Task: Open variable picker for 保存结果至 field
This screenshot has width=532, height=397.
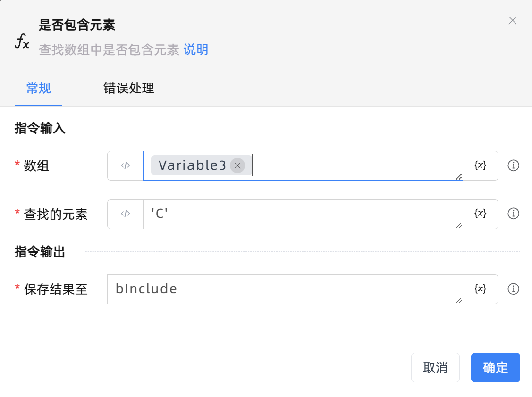Action: [480, 289]
